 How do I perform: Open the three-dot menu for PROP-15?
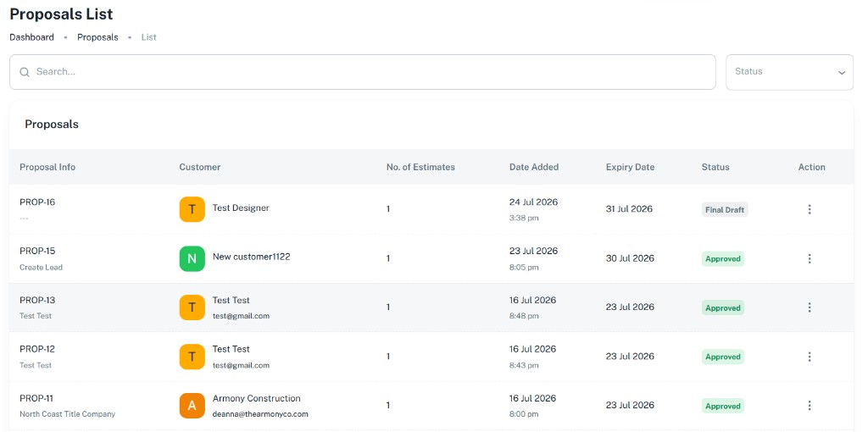[x=810, y=258]
